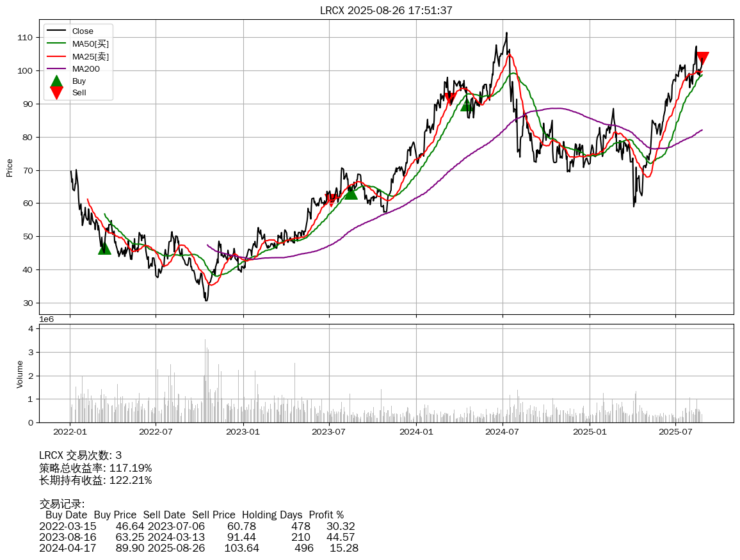Click the red Sell marker near 2023-07
The width and height of the screenshot is (740, 560).
point(331,200)
